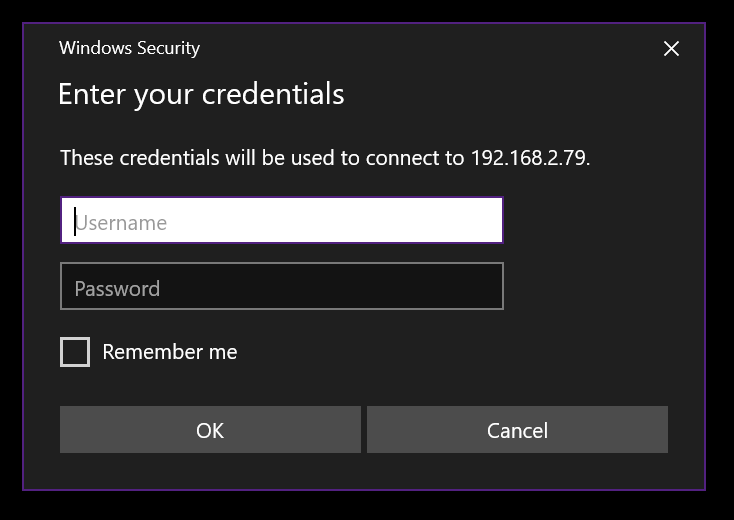Click the credentials description sentence
Viewport: 734px width, 520px height.
(x=325, y=158)
